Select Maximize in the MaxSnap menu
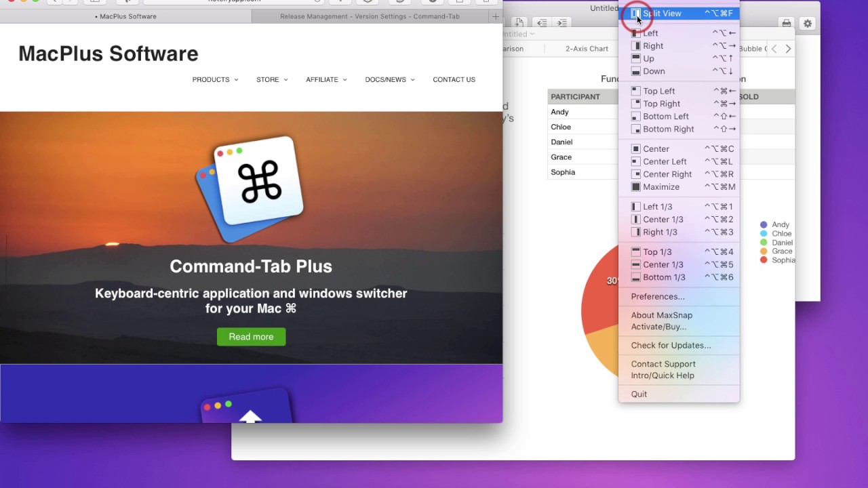Screen dimensions: 868x488 (679, 187)
